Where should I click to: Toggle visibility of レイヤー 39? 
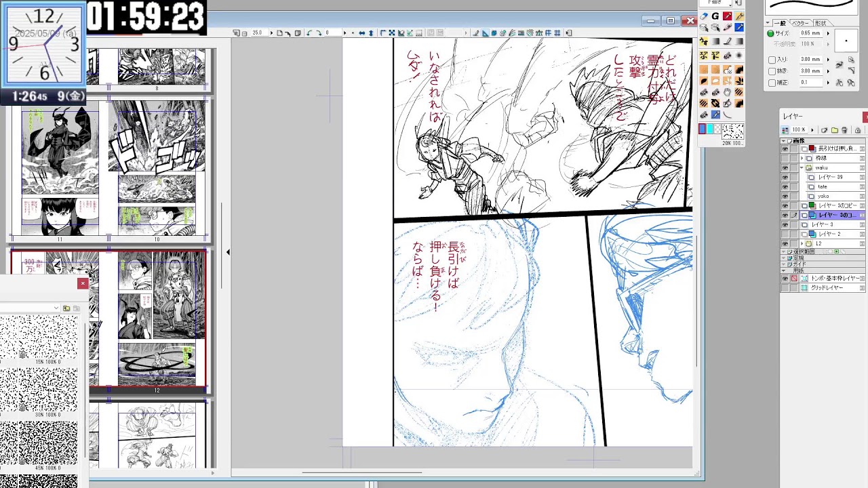tap(785, 177)
